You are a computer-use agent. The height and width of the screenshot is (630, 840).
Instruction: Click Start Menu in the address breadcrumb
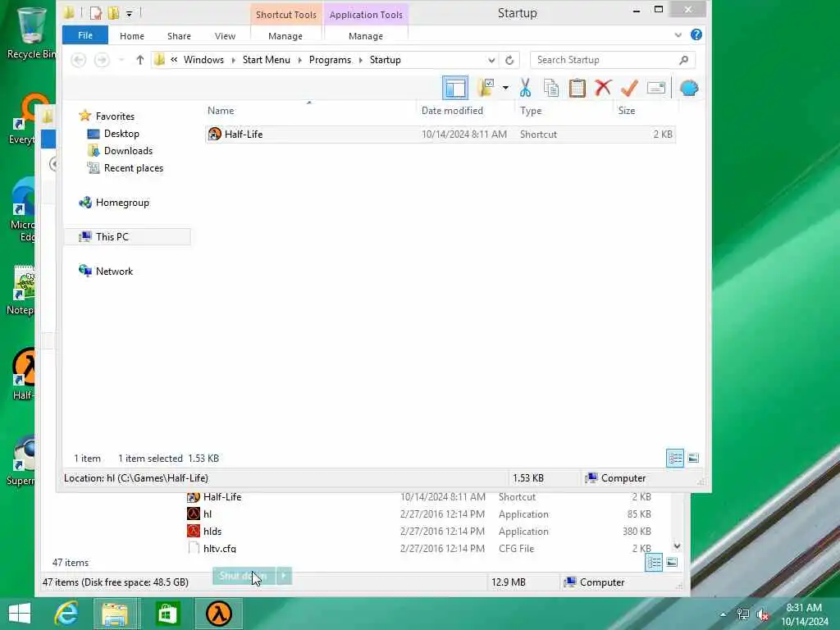267,60
